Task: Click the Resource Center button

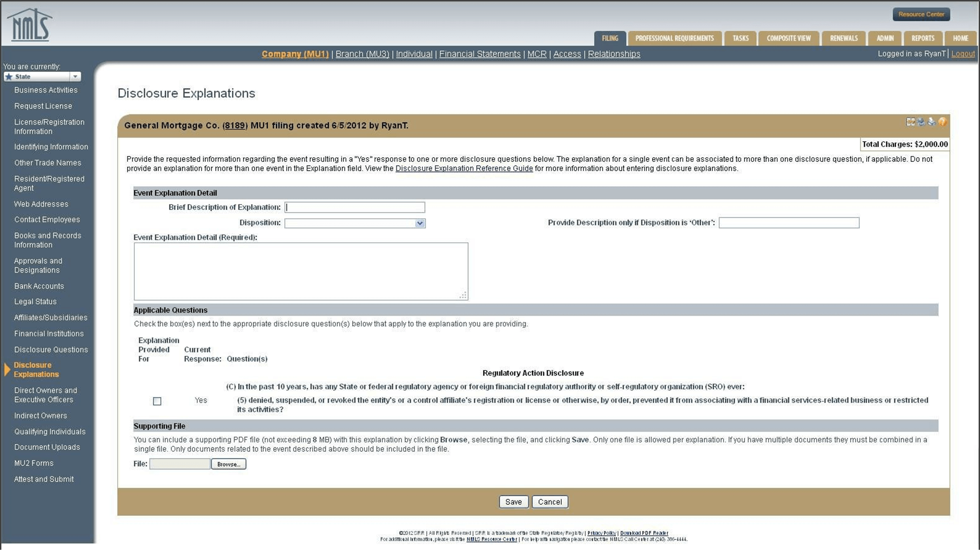Action: tap(921, 14)
